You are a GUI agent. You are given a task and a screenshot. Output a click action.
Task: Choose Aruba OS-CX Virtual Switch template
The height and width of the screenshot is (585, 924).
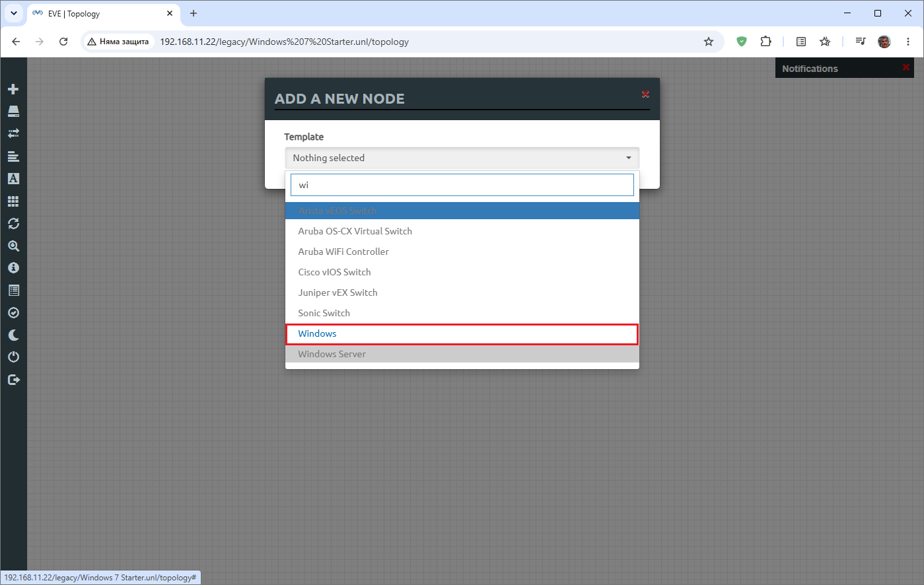point(462,231)
